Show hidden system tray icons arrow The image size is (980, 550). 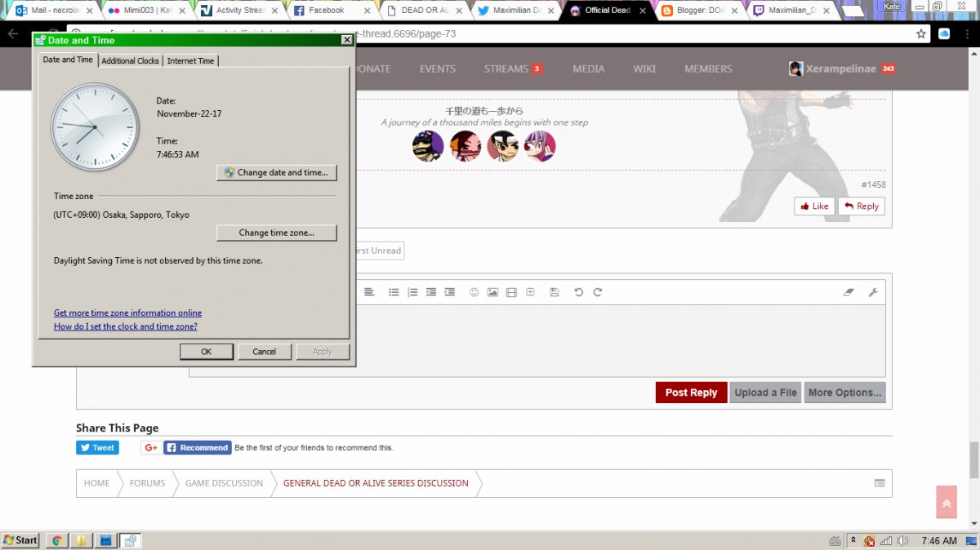pyautogui.click(x=853, y=540)
